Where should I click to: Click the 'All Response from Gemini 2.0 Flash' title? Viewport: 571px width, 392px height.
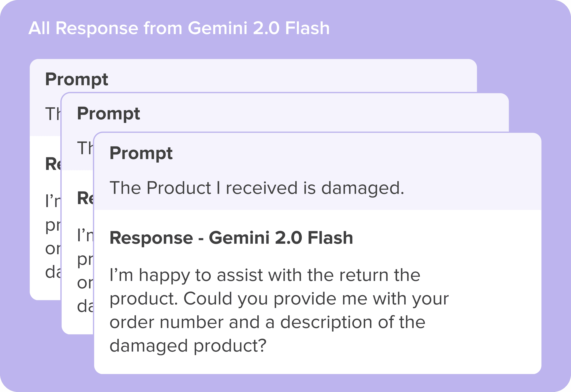179,28
